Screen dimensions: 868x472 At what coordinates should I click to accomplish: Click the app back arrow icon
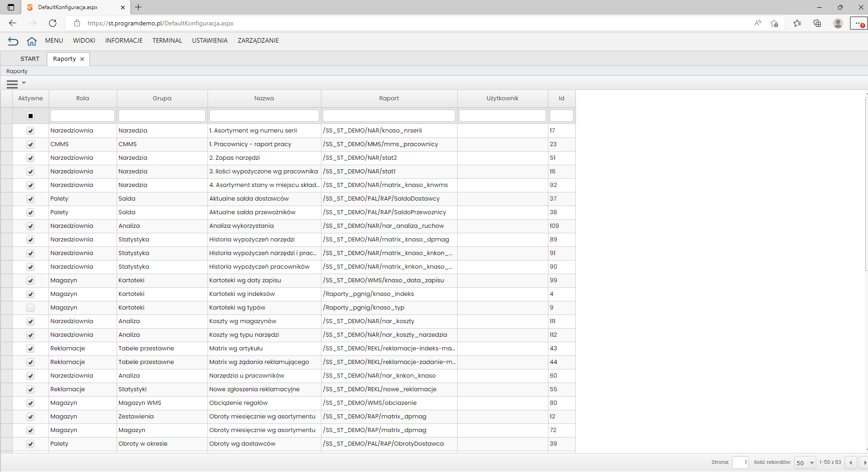pyautogui.click(x=13, y=41)
